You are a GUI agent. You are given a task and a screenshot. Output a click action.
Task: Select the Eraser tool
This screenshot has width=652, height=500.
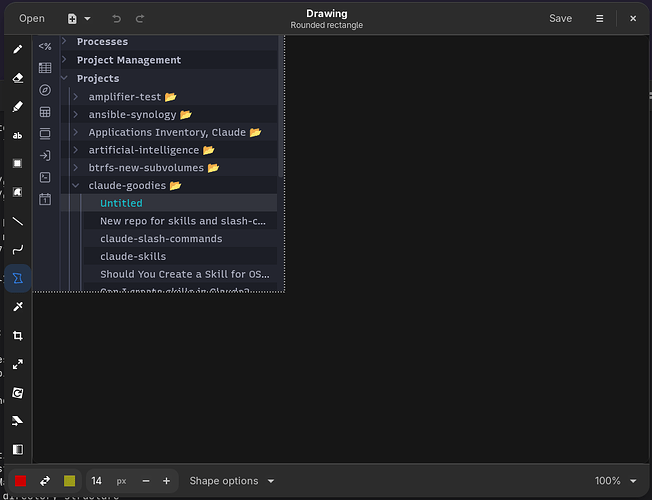pos(17,78)
